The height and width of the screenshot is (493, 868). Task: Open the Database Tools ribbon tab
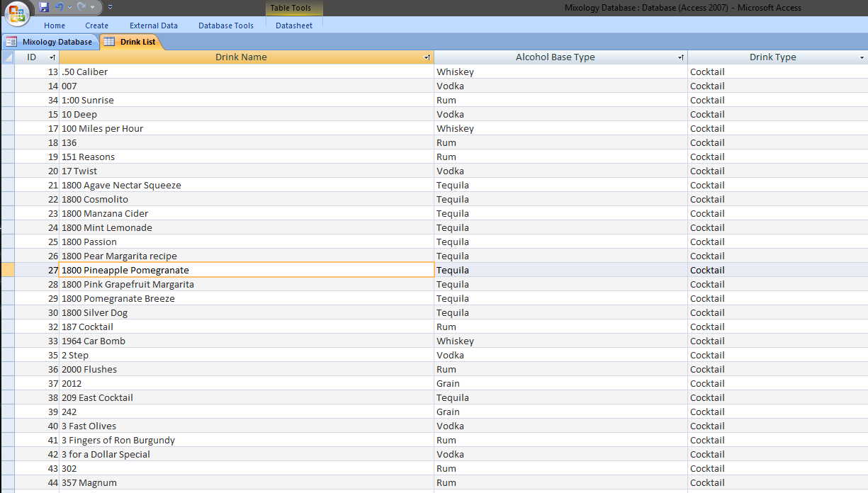coord(225,25)
